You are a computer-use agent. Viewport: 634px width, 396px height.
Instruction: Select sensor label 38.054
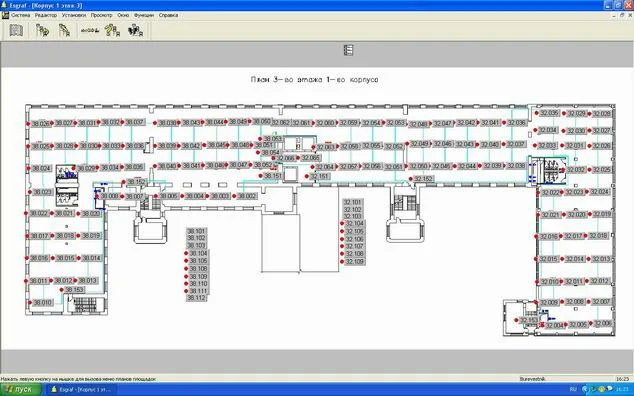271,152
